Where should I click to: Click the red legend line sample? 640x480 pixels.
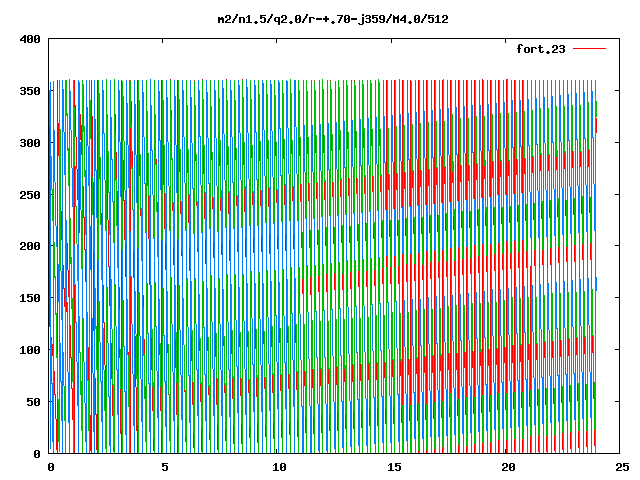(589, 49)
